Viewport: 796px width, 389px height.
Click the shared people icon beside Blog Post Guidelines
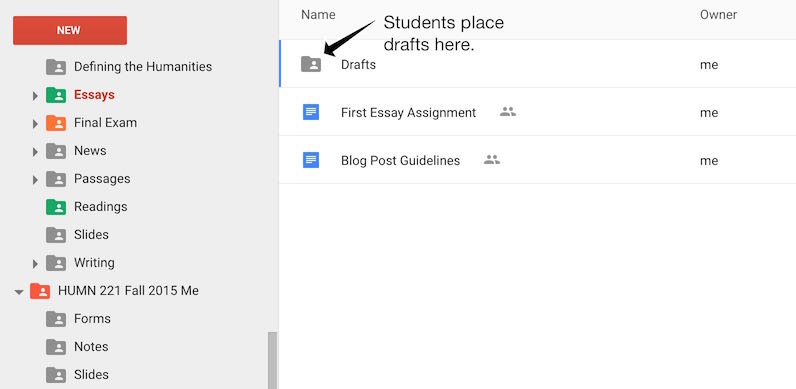click(492, 160)
